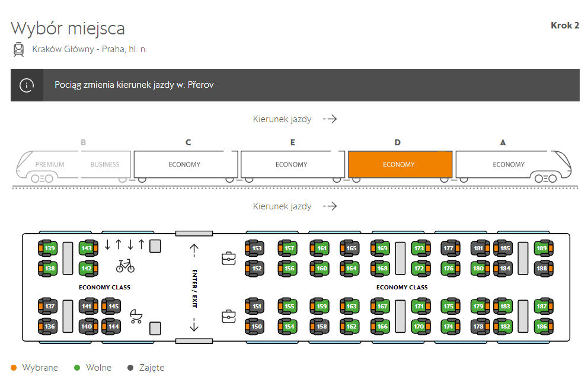Choose seat 174
The height and width of the screenshot is (376, 588).
(x=450, y=326)
